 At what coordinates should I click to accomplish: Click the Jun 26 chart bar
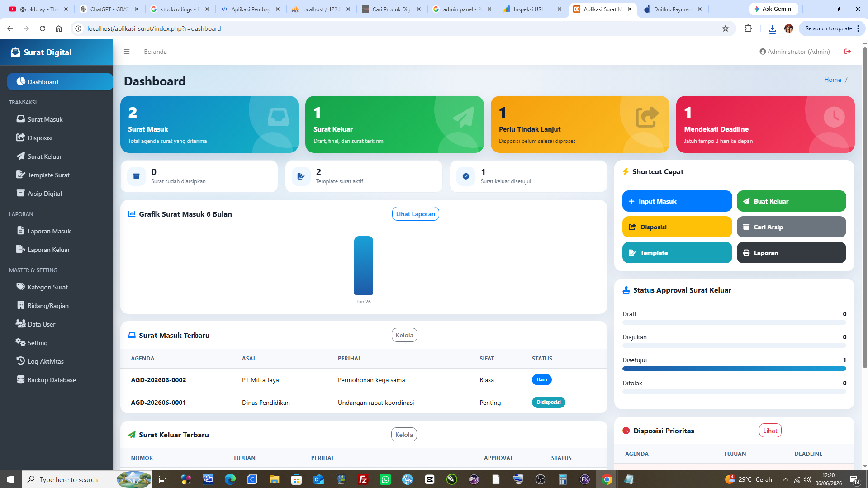point(364,265)
